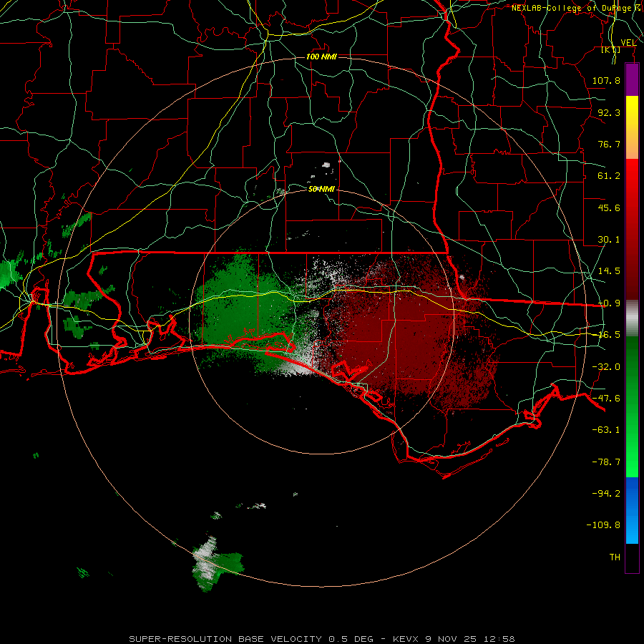Image resolution: width=644 pixels, height=644 pixels.
Task: Select the -78.7 legend value
Action: [606, 462]
